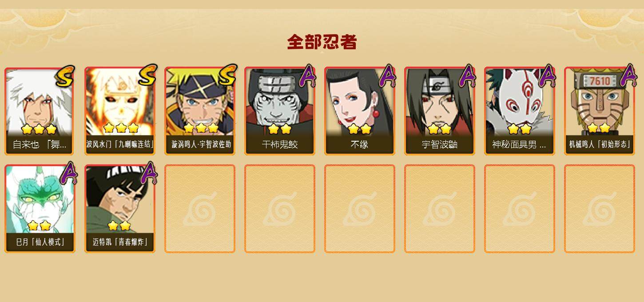Click the three stars on 漩涡鸣人 card
The height and width of the screenshot is (302, 644).
201,128
